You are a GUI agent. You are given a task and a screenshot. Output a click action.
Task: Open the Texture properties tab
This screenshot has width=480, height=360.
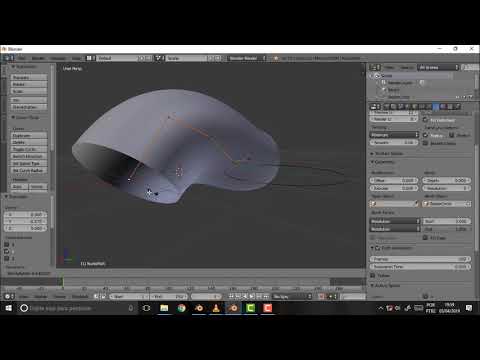pos(450,107)
